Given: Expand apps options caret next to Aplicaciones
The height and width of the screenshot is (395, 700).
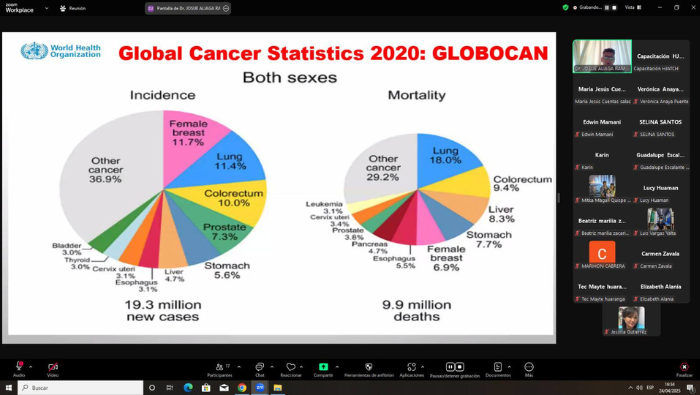Looking at the screenshot, I should point(422,367).
